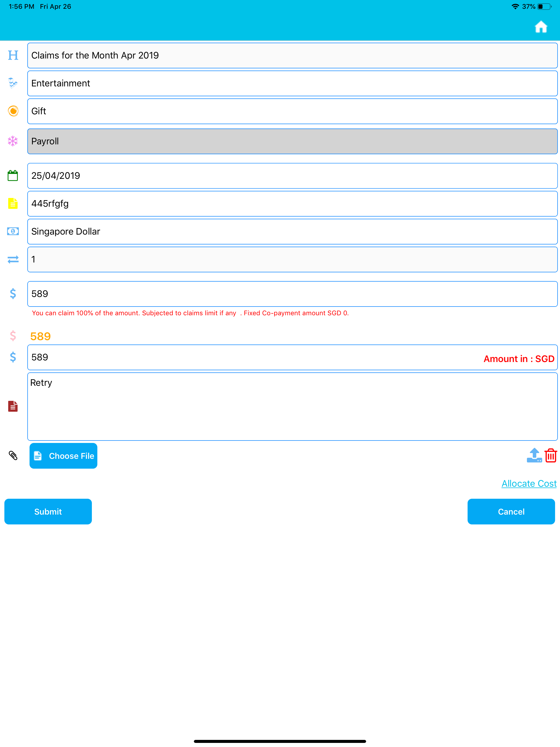Click the remarks text area containing Retry
Image resolution: width=560 pixels, height=747 pixels.
[293, 407]
